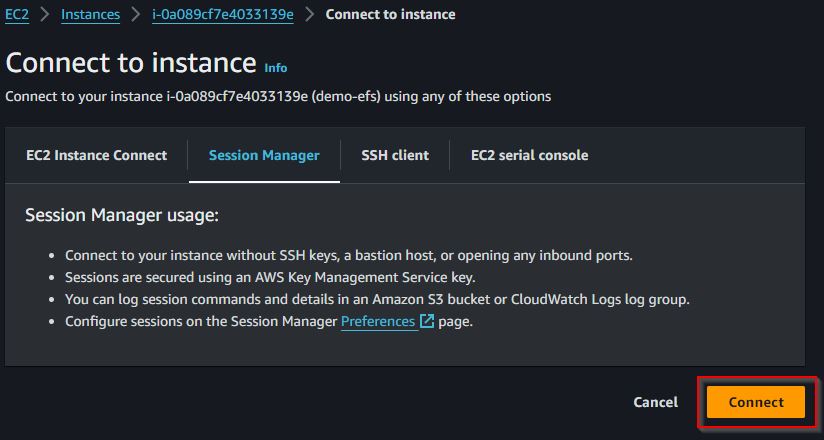Switch to the EC2 Instance Connect tab
The height and width of the screenshot is (440, 824).
(97, 155)
